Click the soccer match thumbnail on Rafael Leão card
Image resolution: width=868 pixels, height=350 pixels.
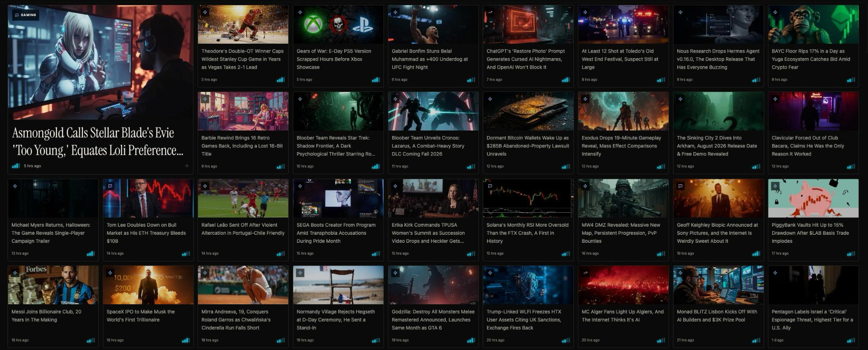click(x=243, y=198)
